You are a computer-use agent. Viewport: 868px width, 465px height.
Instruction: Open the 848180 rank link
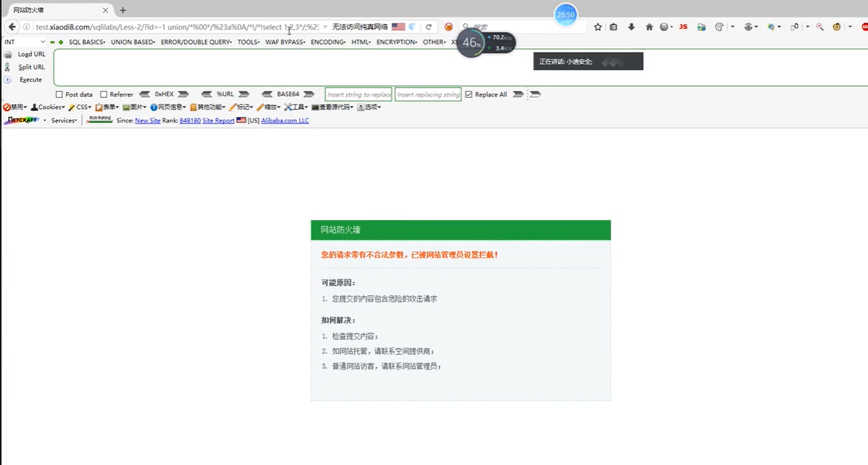190,121
